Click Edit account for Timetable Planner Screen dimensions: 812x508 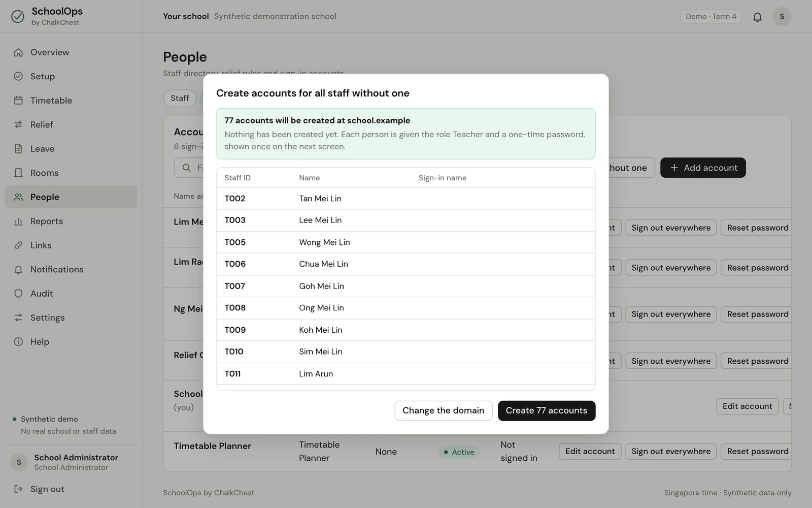tap(590, 451)
